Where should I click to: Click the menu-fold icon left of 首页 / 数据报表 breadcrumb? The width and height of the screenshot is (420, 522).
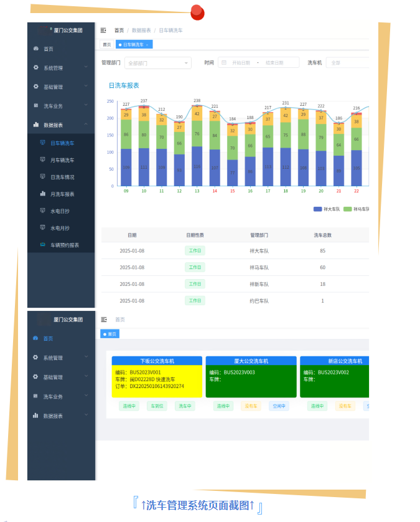103,30
